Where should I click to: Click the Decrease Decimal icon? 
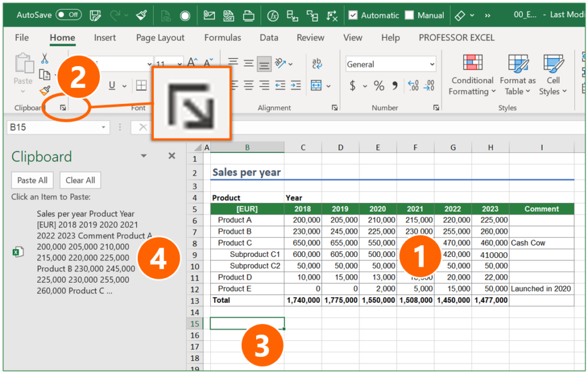(428, 86)
